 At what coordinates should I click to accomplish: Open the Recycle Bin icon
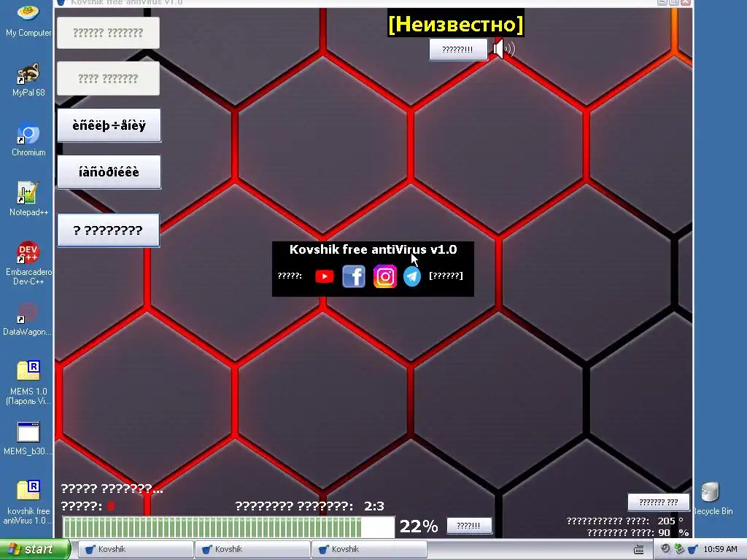(712, 499)
